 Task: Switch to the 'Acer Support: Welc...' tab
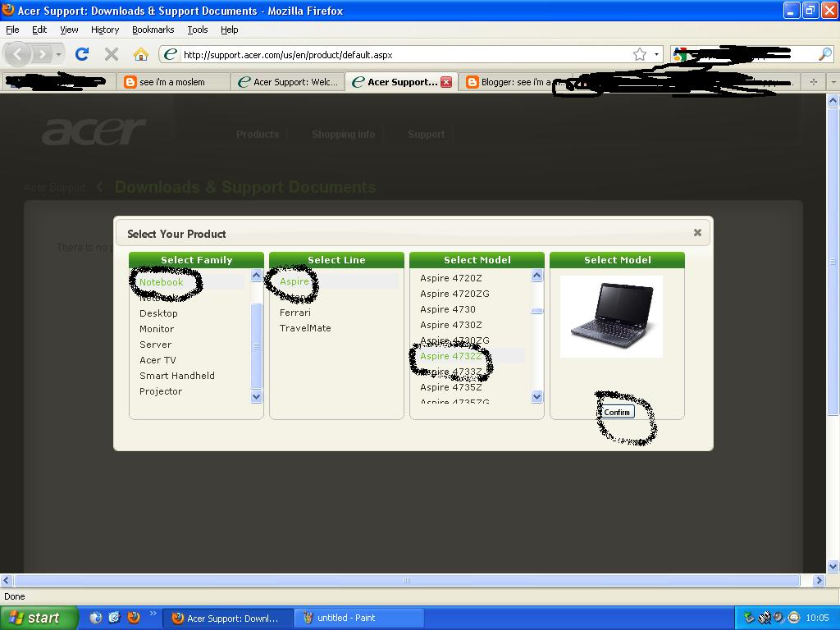(x=288, y=82)
